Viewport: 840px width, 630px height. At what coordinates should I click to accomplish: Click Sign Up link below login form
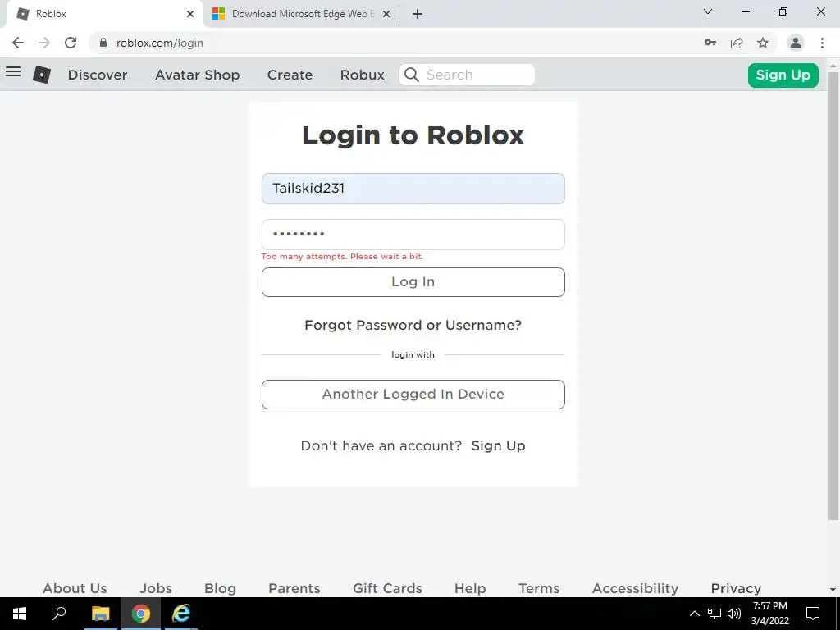[498, 445]
